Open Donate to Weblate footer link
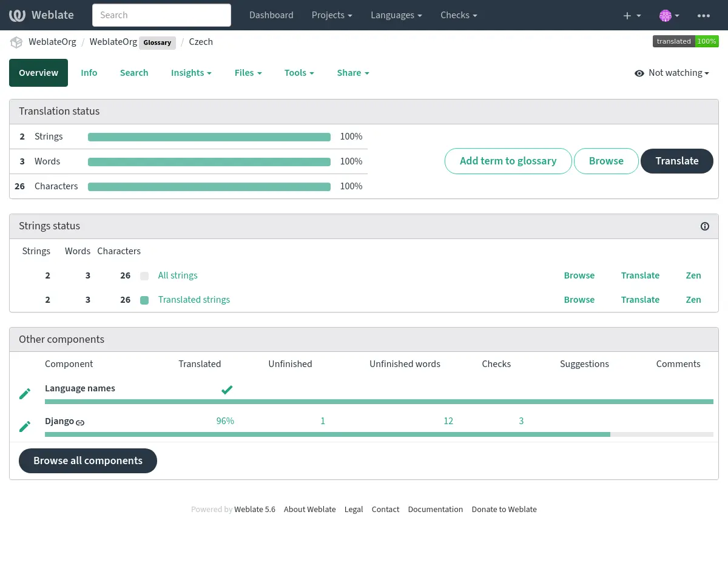728x577 pixels. (504, 510)
